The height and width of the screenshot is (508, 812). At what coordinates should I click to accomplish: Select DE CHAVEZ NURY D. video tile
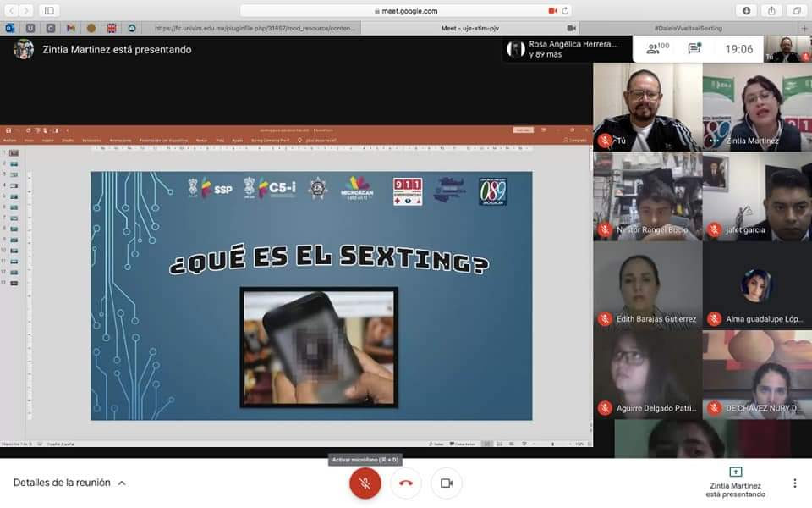point(757,375)
